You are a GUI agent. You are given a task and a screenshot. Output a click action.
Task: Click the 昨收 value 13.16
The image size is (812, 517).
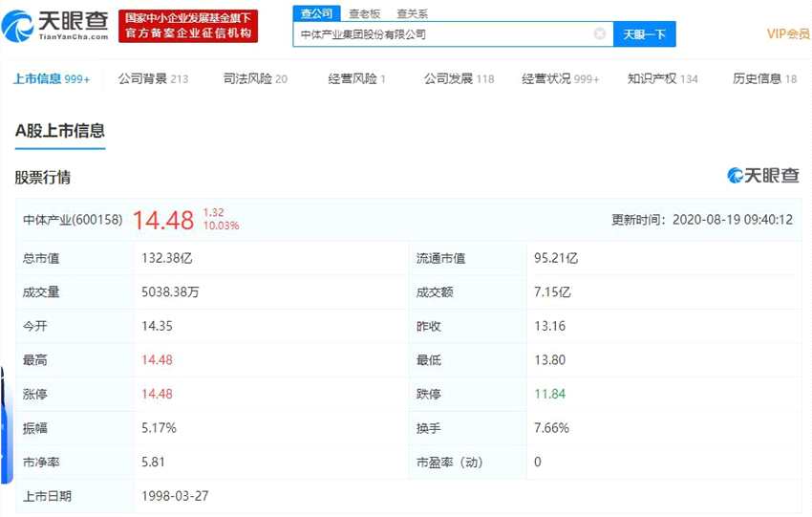[x=549, y=327]
